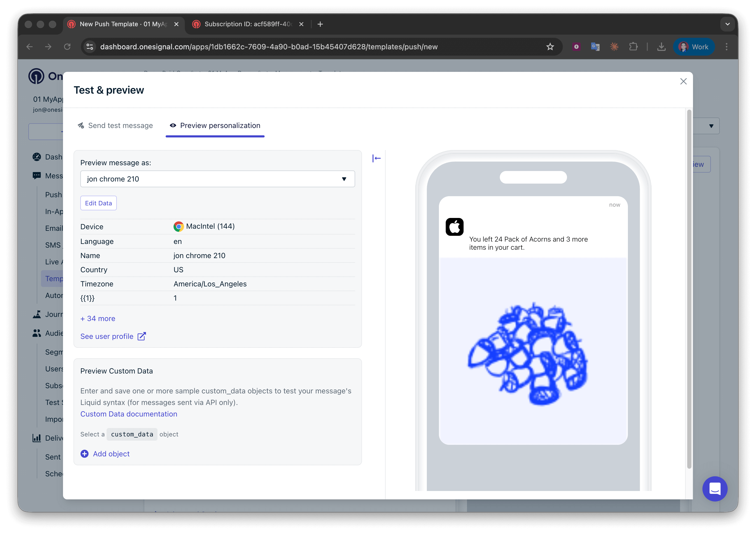The height and width of the screenshot is (534, 756).
Task: Open the browser tab list chevron
Action: coord(727,24)
